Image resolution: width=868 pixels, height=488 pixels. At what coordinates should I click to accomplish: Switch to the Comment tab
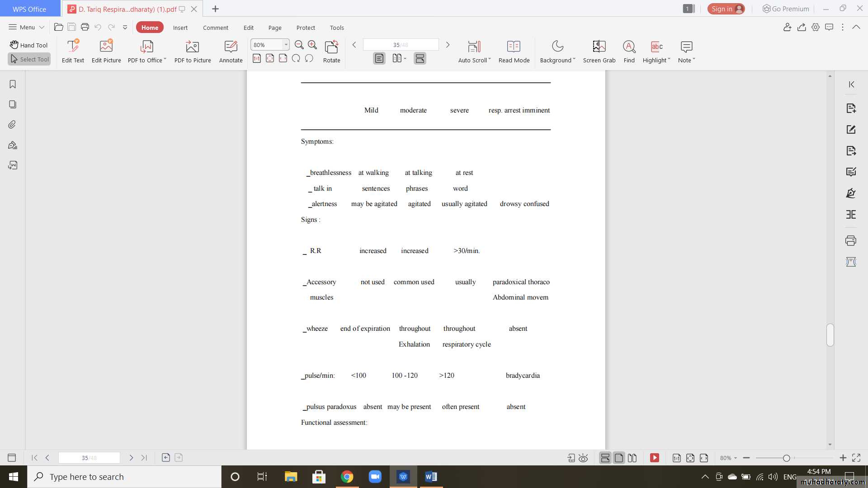(x=215, y=28)
